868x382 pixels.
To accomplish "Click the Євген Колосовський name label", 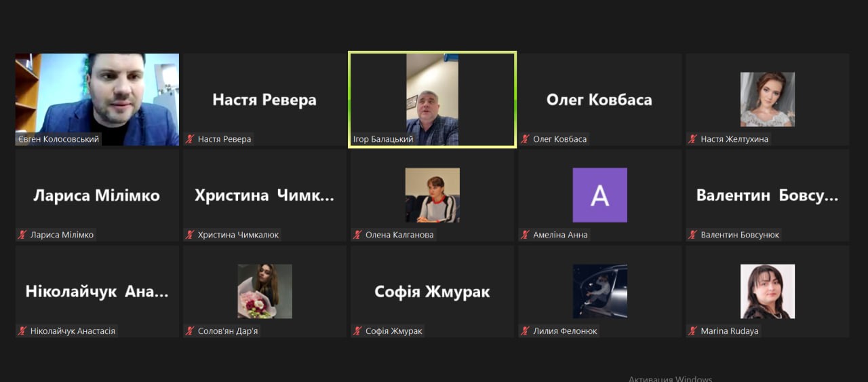I will 58,139.
